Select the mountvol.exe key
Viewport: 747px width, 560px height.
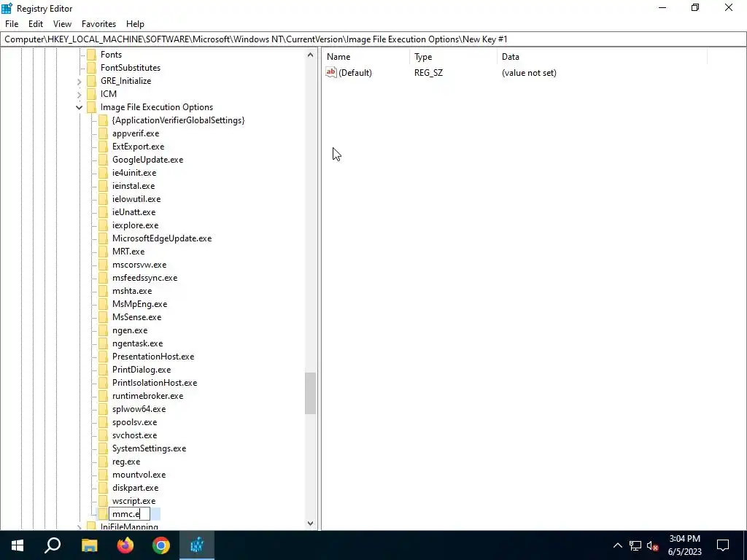[x=139, y=474]
